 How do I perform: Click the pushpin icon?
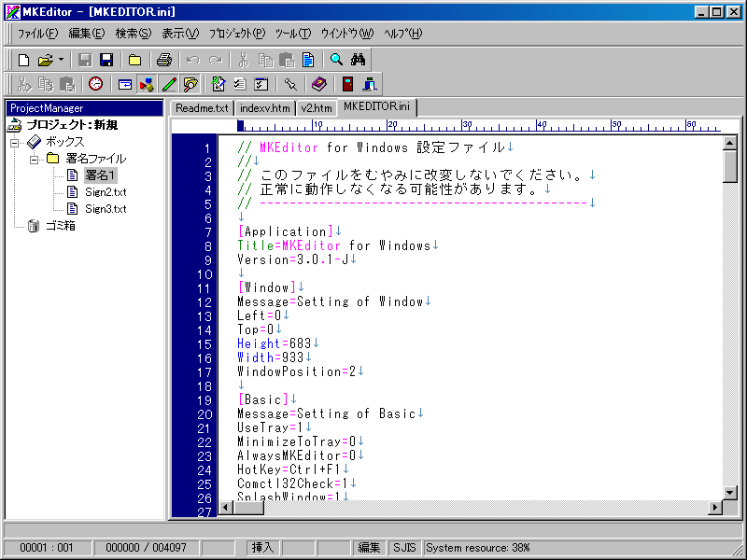coord(290,85)
